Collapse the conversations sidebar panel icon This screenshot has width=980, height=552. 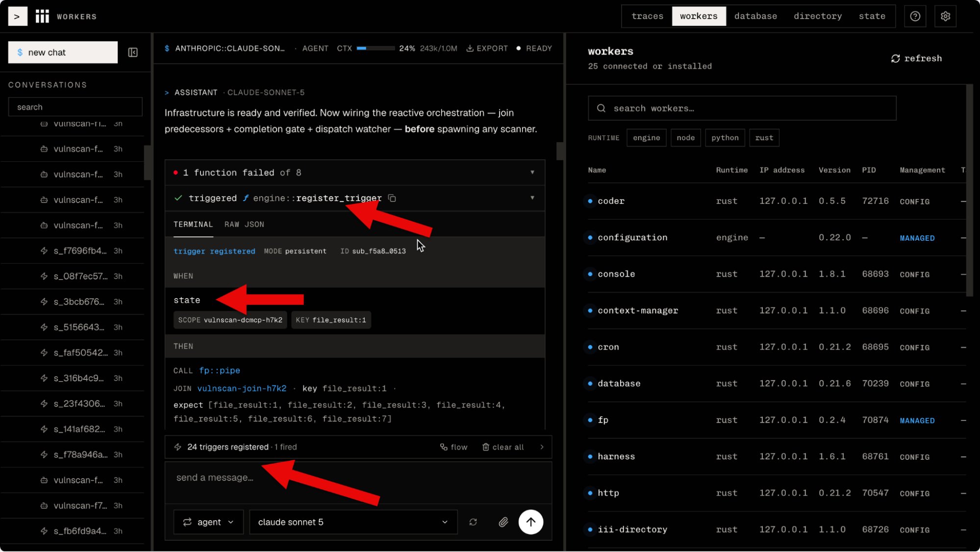click(133, 52)
